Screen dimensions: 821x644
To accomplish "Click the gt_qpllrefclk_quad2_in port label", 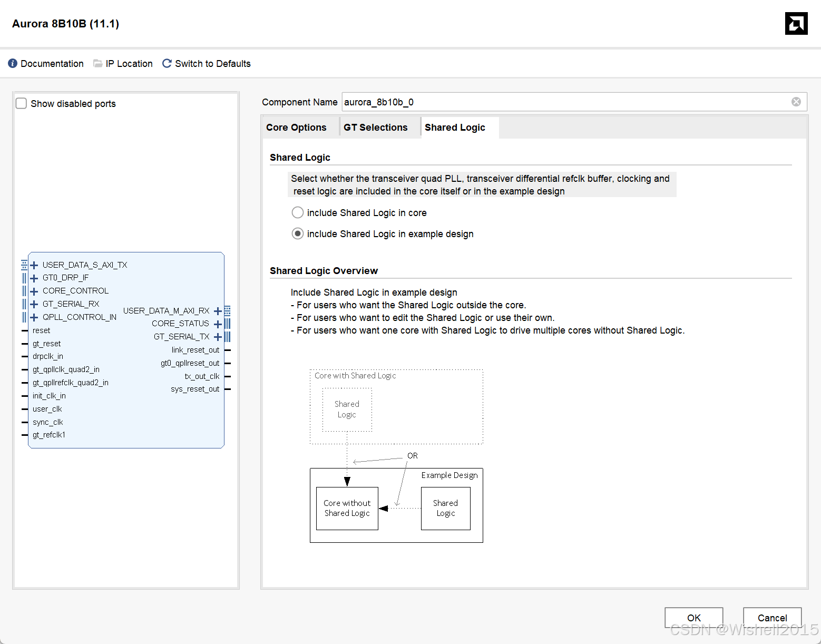I will coord(71,383).
